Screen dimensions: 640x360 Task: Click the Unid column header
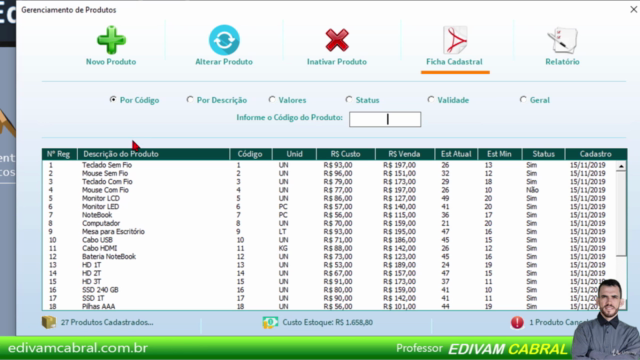(x=294, y=154)
